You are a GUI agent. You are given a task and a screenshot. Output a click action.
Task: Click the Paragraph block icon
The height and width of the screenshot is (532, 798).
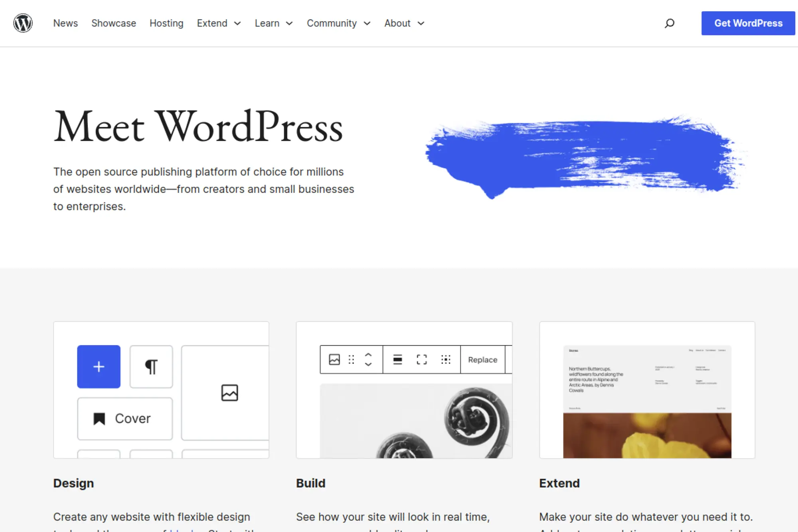(x=151, y=366)
